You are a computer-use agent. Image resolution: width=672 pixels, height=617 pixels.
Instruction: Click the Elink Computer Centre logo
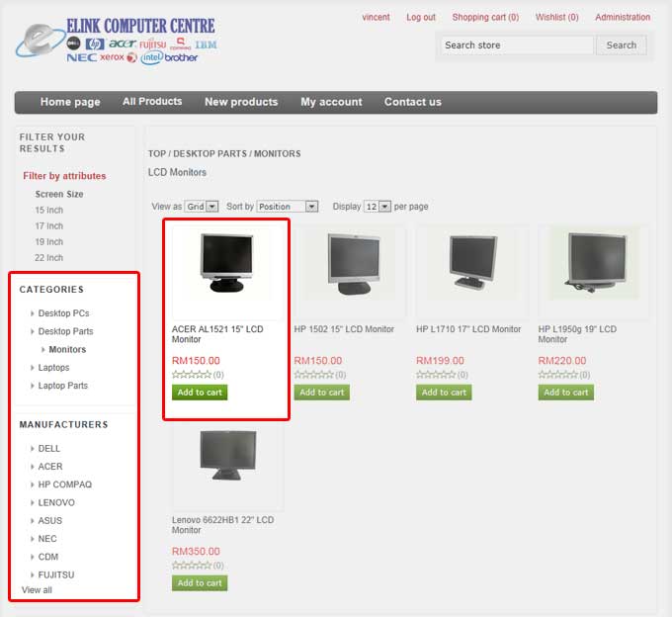pos(117,41)
